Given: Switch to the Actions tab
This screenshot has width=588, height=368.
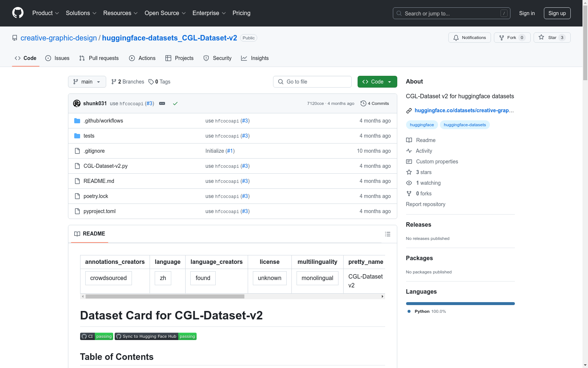Looking at the screenshot, I should click(x=142, y=58).
